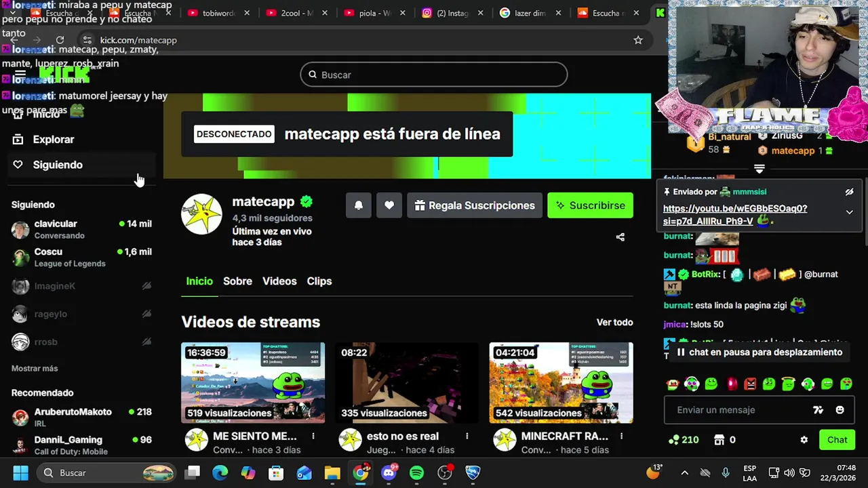
Task: Expand the pinned message with its chevron
Action: (x=849, y=212)
